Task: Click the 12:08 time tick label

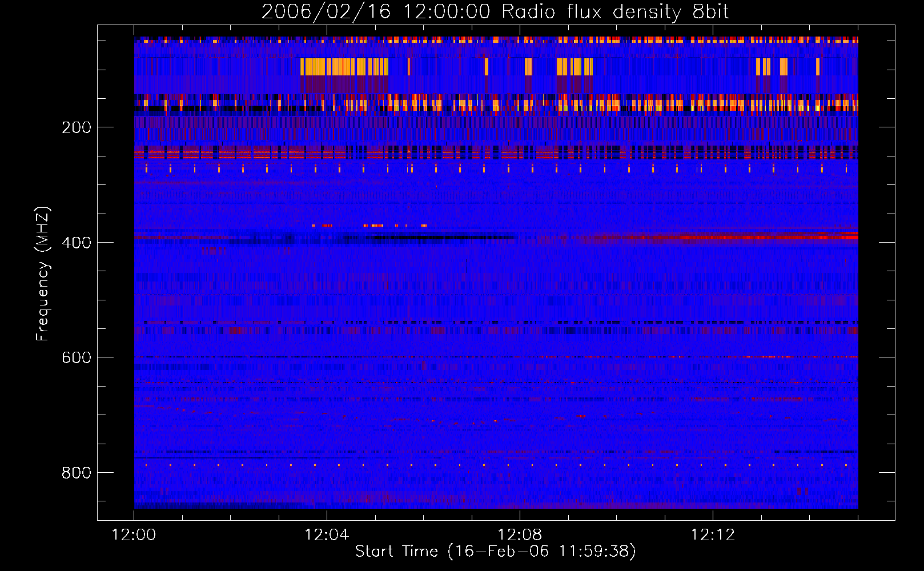Action: pos(520,535)
